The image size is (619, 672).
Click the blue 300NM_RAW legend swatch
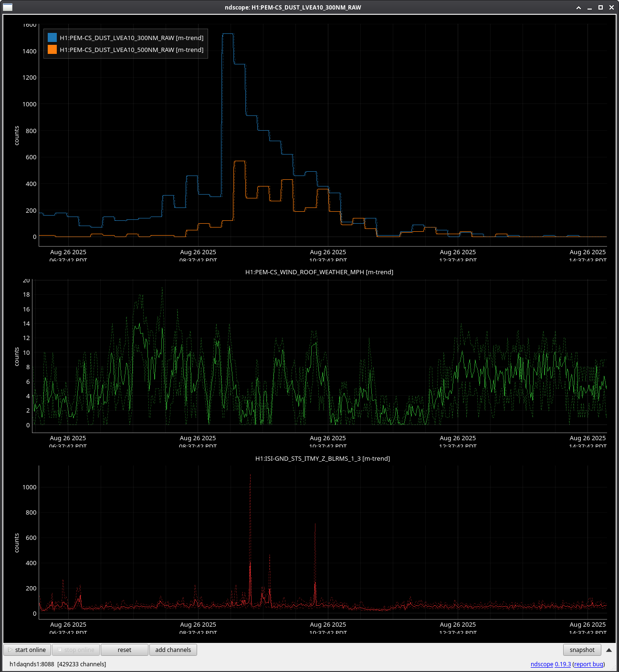52,38
